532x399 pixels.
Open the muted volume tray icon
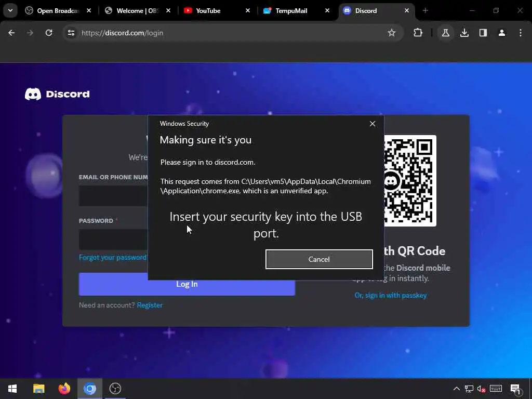(x=482, y=389)
